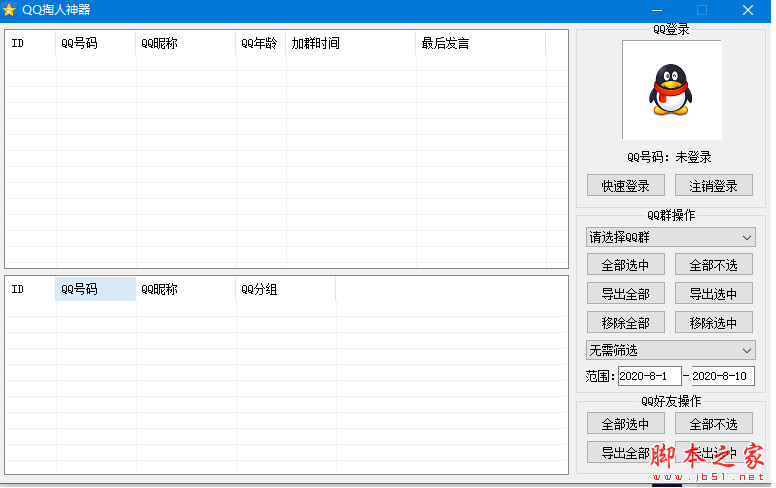This screenshot has height=488, width=776.
Task: Focus the range end date field 2020-8-10
Action: click(x=722, y=376)
